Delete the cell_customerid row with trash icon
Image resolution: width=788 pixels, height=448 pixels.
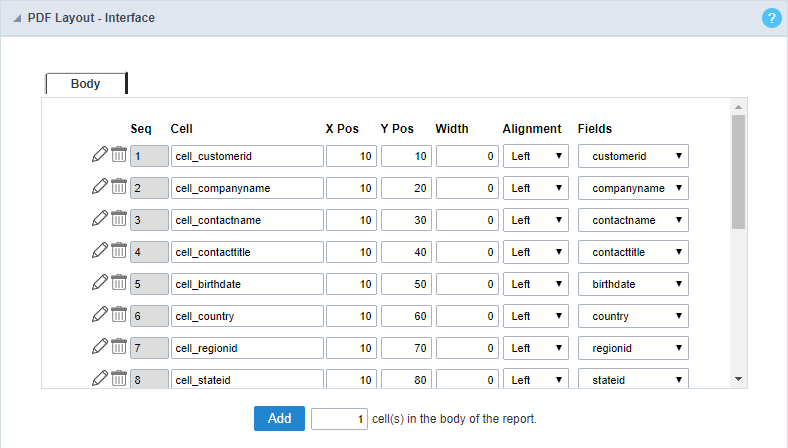click(x=119, y=154)
